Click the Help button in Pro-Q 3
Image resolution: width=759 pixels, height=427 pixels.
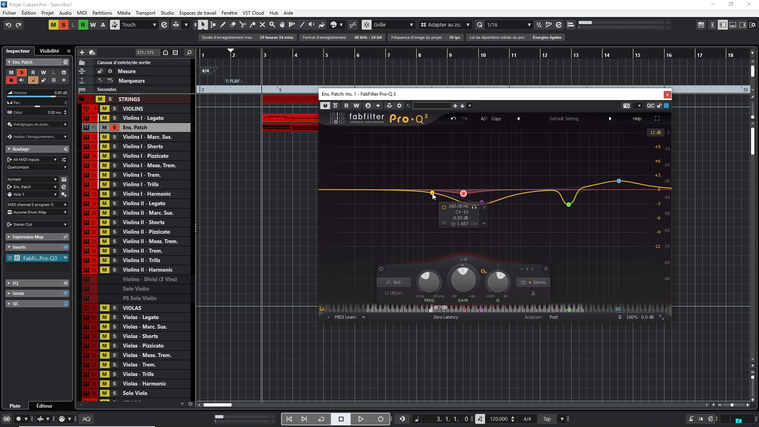[637, 118]
